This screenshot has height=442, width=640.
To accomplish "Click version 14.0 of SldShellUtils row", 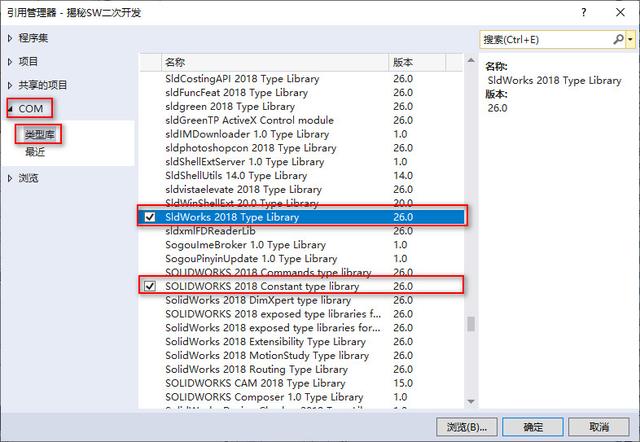I will click(x=403, y=176).
